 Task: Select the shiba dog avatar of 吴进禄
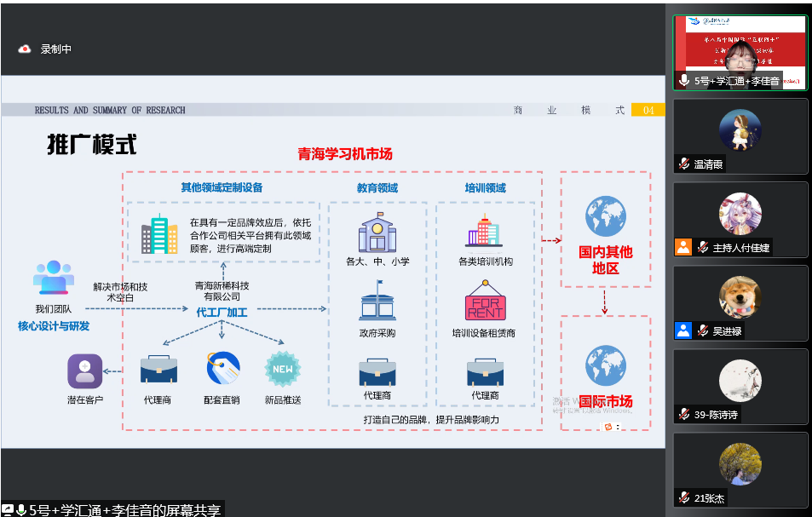[x=740, y=298]
